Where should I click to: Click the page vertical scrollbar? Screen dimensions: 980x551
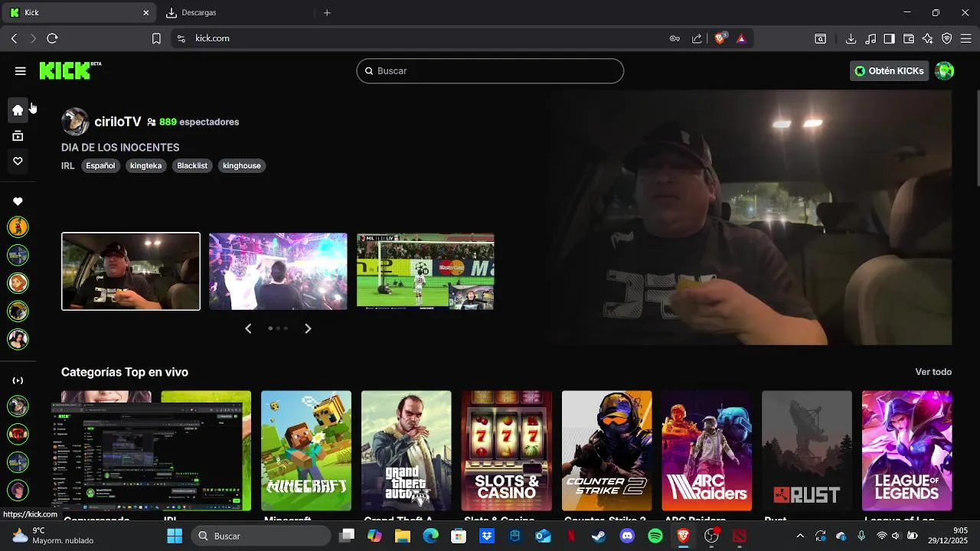tap(978, 138)
